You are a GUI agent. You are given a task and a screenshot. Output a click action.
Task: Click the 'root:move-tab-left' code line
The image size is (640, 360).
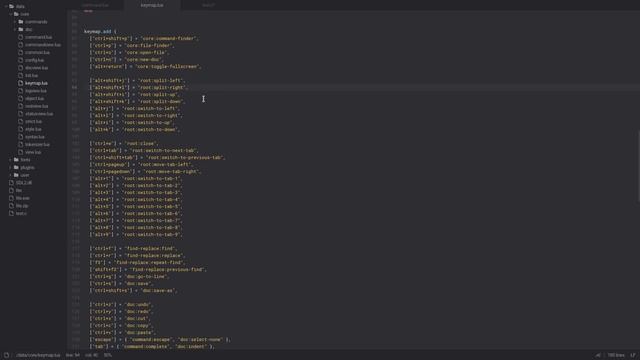pyautogui.click(x=141, y=164)
